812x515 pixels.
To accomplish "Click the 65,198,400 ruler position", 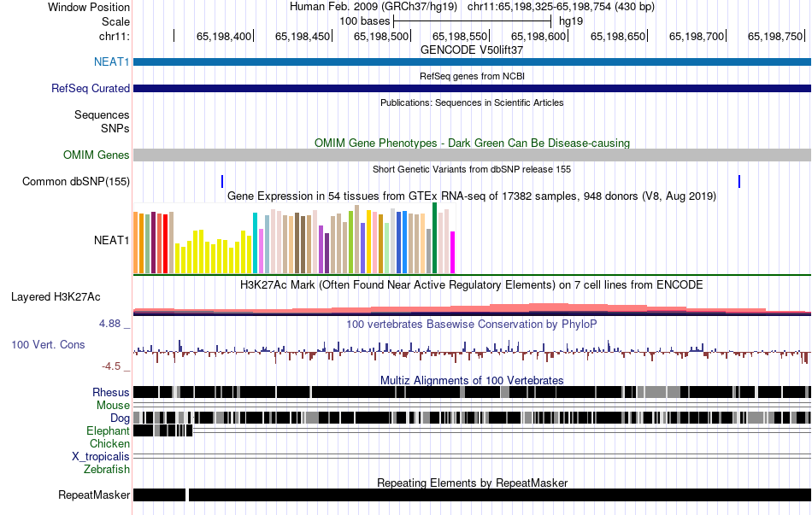I will (x=224, y=36).
